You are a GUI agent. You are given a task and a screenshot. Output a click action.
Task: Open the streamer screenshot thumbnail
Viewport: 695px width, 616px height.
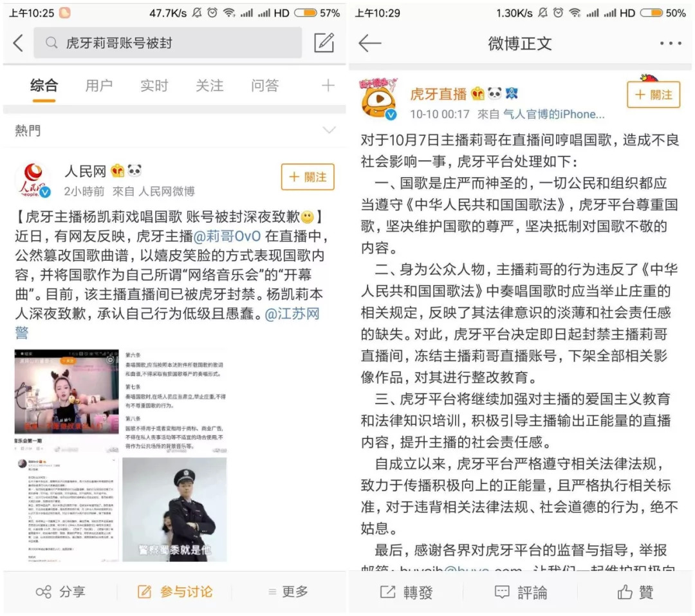tap(66, 402)
